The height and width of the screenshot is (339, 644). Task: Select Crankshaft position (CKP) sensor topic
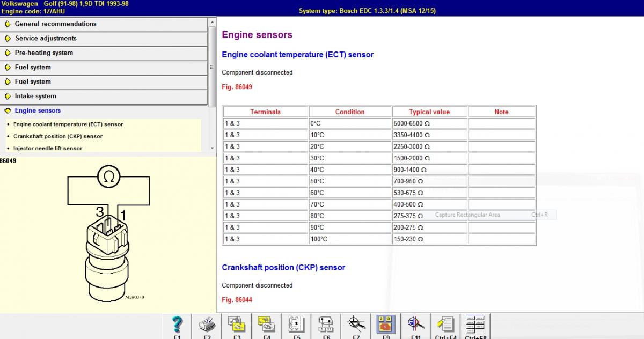58,136
